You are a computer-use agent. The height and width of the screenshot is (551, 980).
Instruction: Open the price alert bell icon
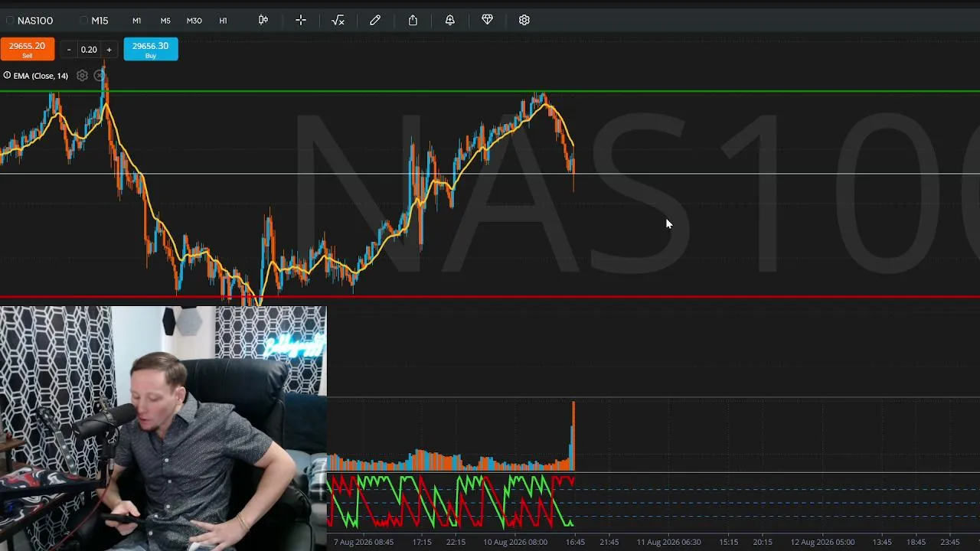pyautogui.click(x=450, y=20)
